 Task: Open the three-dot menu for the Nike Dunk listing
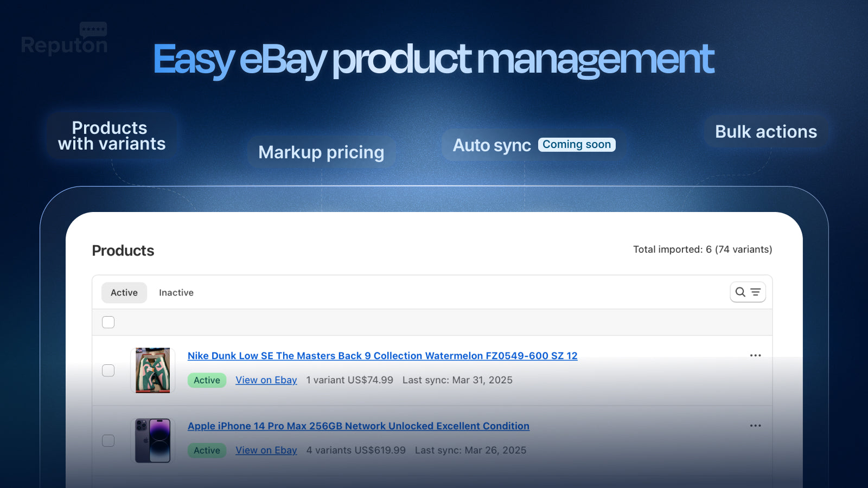tap(755, 355)
